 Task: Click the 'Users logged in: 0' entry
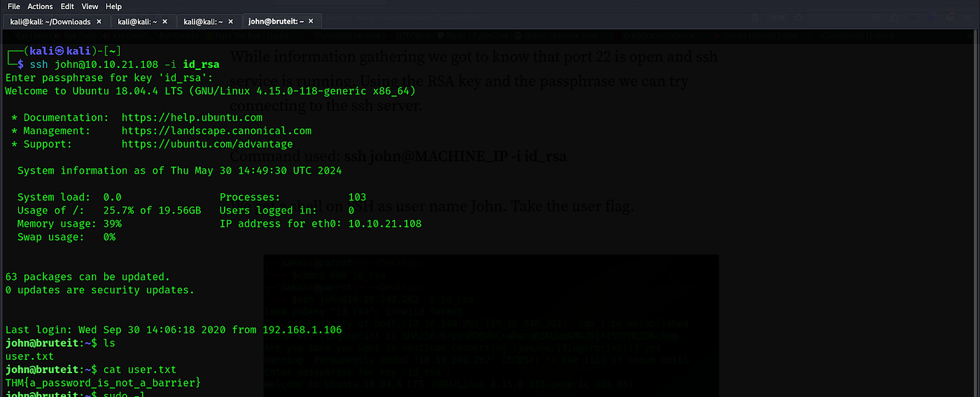[287, 211]
